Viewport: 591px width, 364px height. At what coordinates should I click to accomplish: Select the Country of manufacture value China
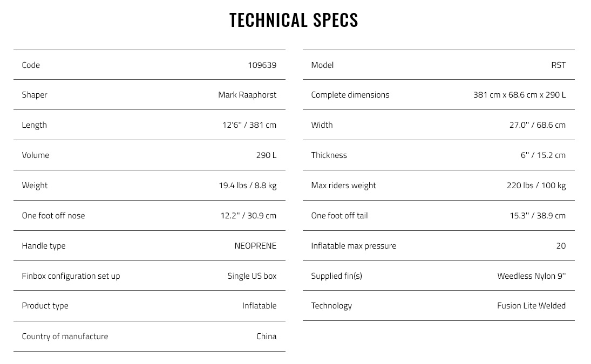coord(266,336)
